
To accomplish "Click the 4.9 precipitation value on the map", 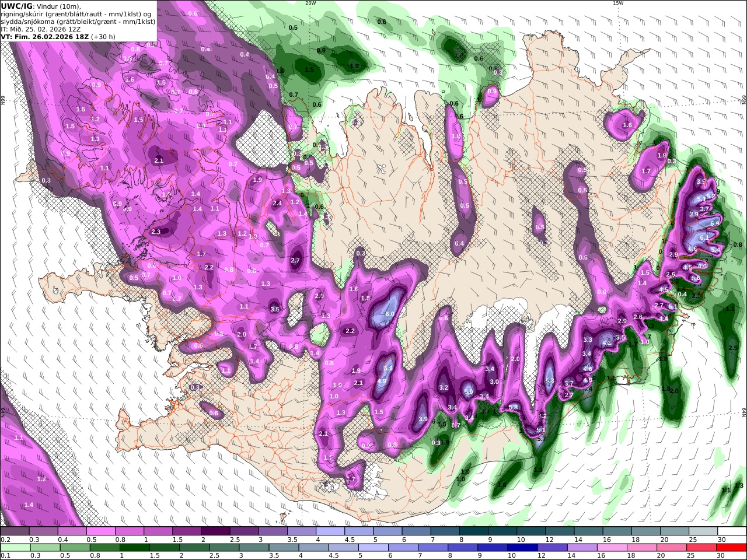I will (382, 381).
